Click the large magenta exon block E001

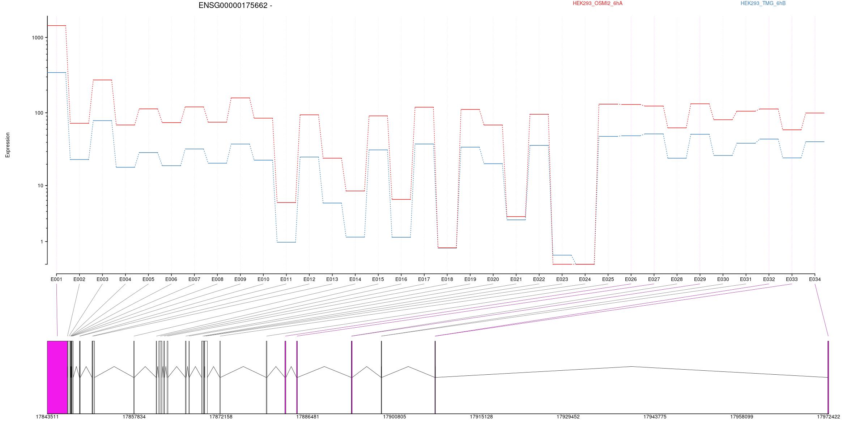coord(57,377)
